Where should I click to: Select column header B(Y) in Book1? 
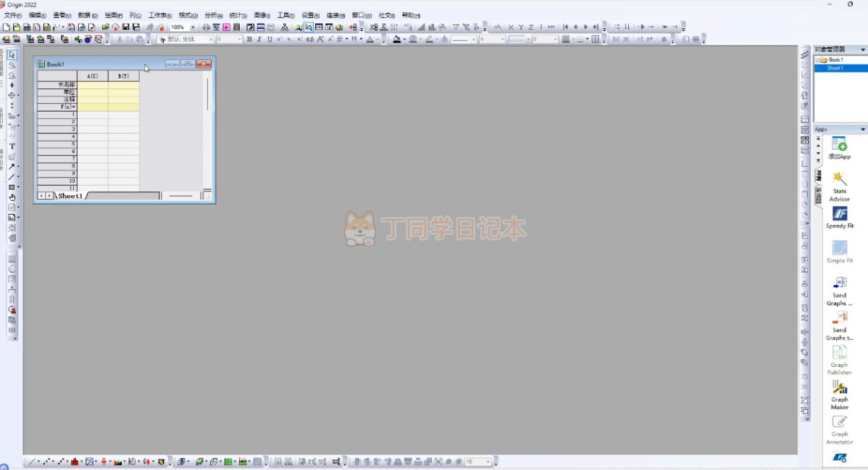click(x=123, y=76)
